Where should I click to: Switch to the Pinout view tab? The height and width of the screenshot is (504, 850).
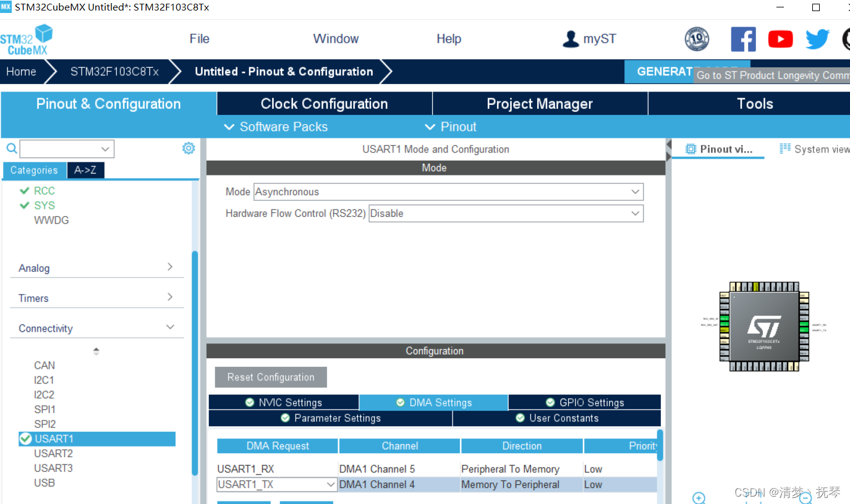tap(719, 149)
